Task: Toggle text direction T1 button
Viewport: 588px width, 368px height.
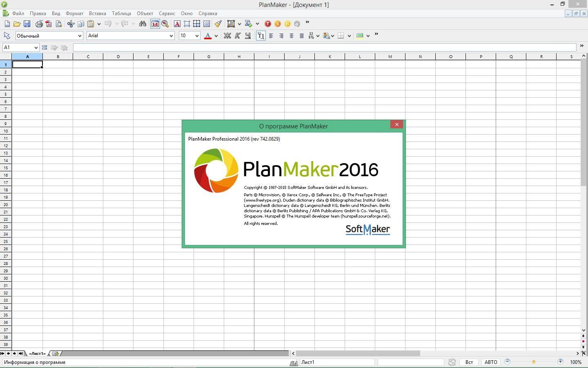Action: click(261, 36)
